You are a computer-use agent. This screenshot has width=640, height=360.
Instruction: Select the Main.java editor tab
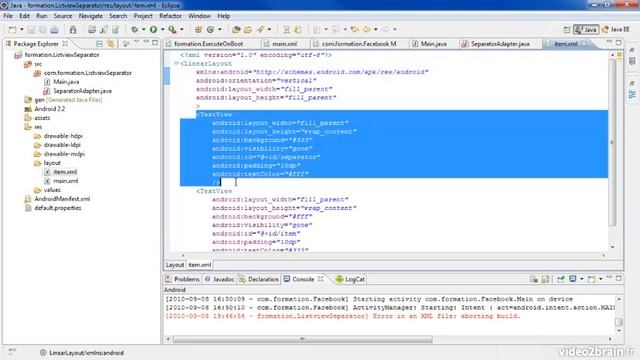click(x=433, y=44)
